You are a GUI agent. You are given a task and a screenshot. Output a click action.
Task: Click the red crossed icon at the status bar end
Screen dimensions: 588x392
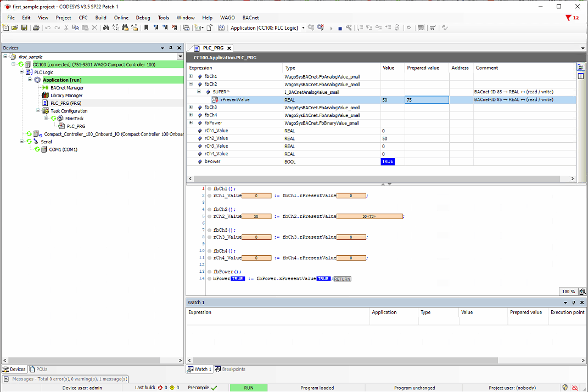click(575, 388)
